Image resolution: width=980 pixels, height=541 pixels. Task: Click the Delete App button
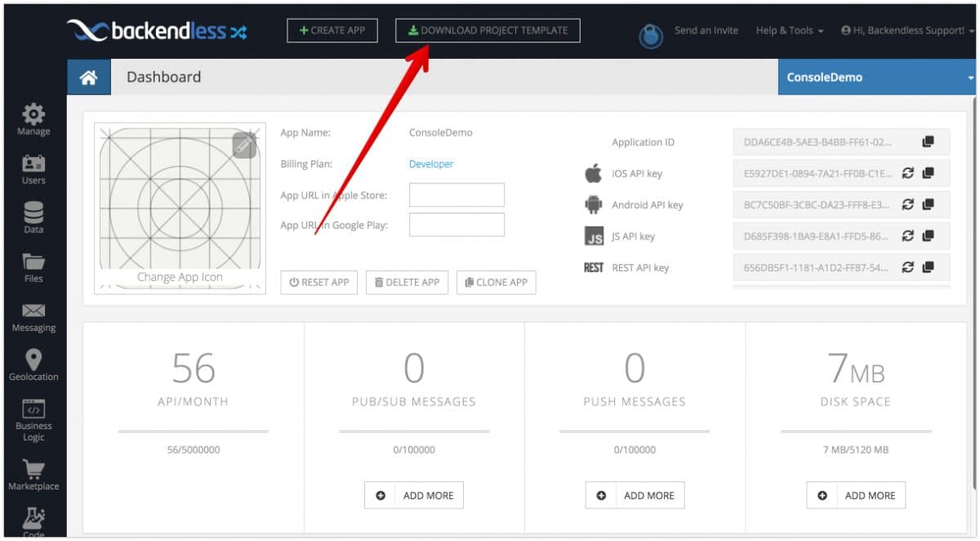(407, 282)
